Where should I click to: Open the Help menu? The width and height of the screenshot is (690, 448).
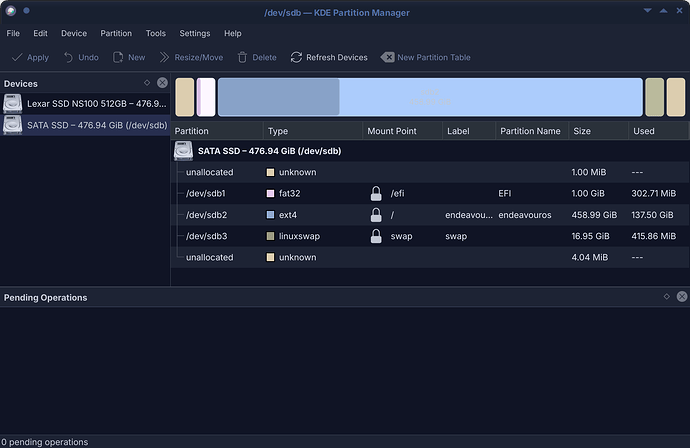click(232, 33)
